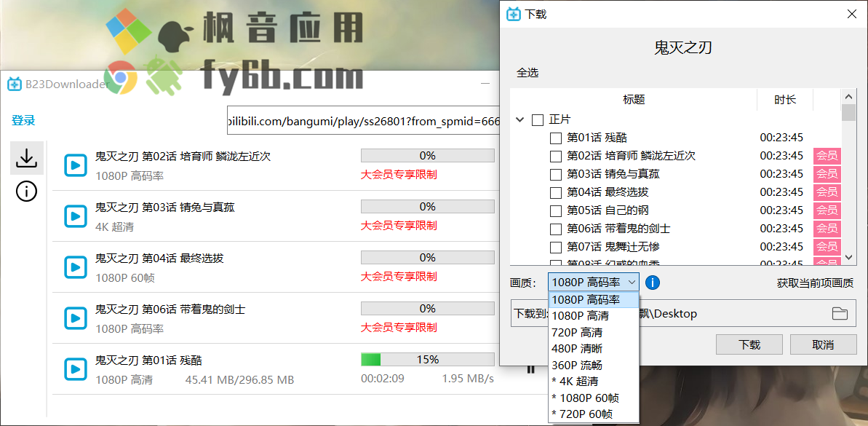Click the play icon for 第01话 残酷 task
Viewport: 868px width, 426px height.
pyautogui.click(x=75, y=369)
